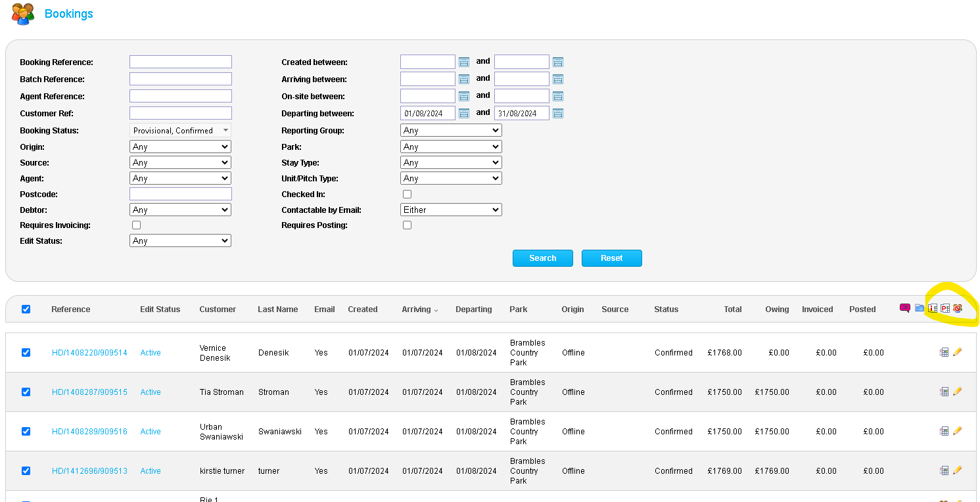Click the pink speech bubble icon in table header

(905, 308)
